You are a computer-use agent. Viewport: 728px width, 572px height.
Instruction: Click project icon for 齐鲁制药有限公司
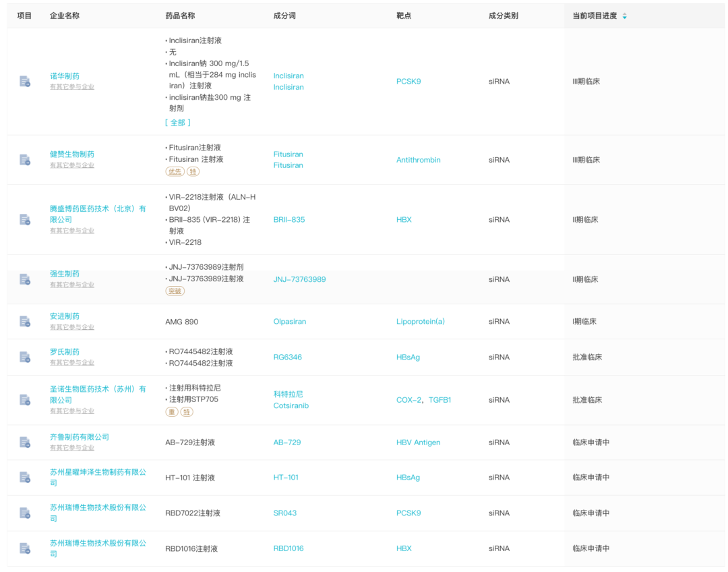25,442
